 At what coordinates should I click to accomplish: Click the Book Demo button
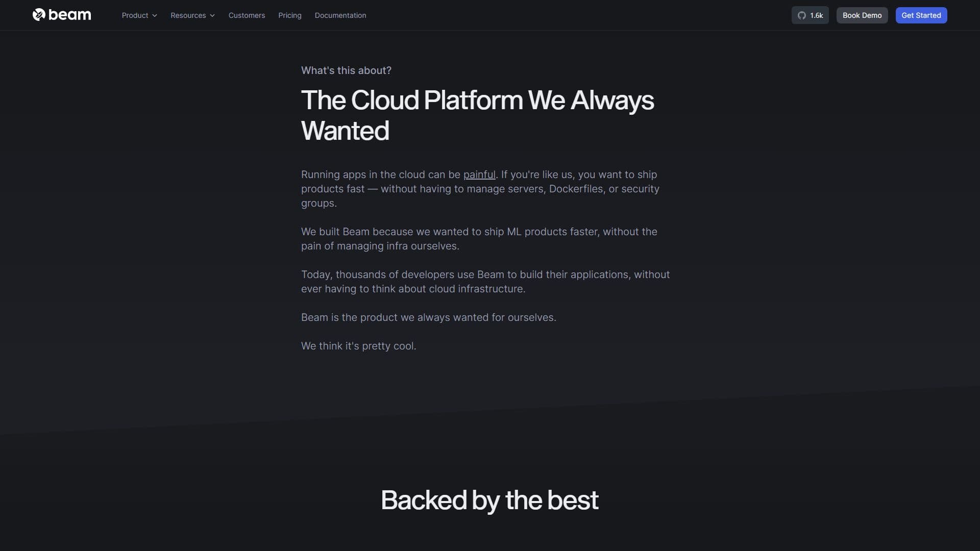(862, 15)
